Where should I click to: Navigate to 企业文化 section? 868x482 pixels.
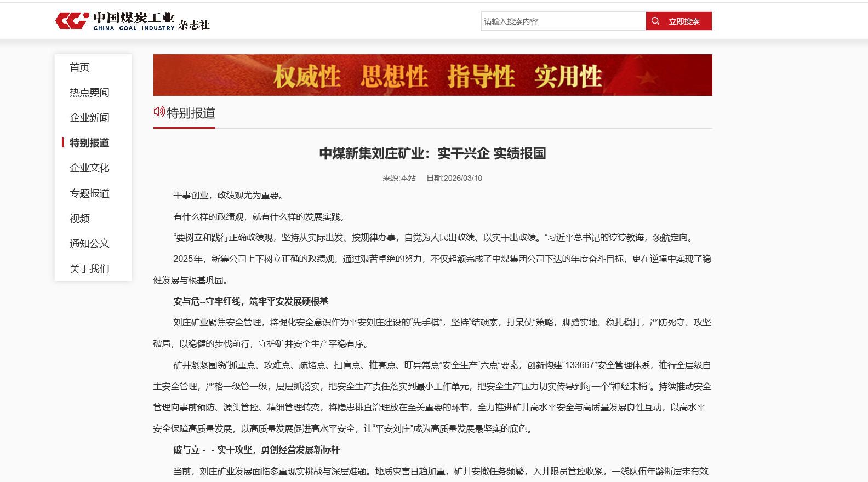coord(89,168)
